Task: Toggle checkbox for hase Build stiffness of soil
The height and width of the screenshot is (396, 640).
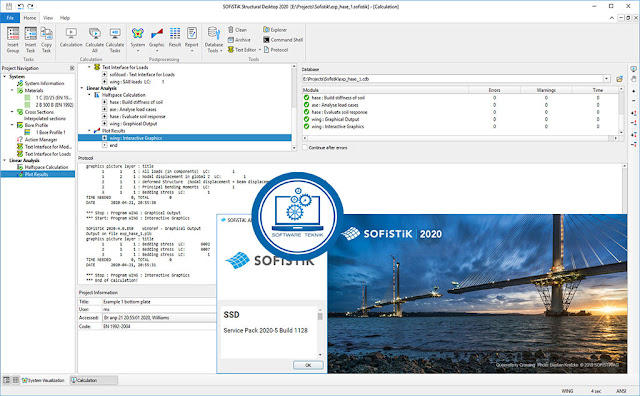Action: click(x=104, y=102)
